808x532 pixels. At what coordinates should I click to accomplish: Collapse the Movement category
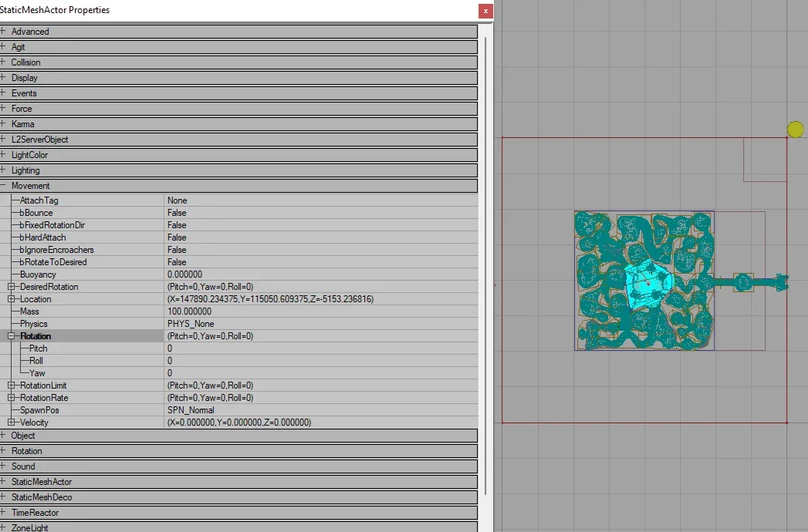coord(3,185)
